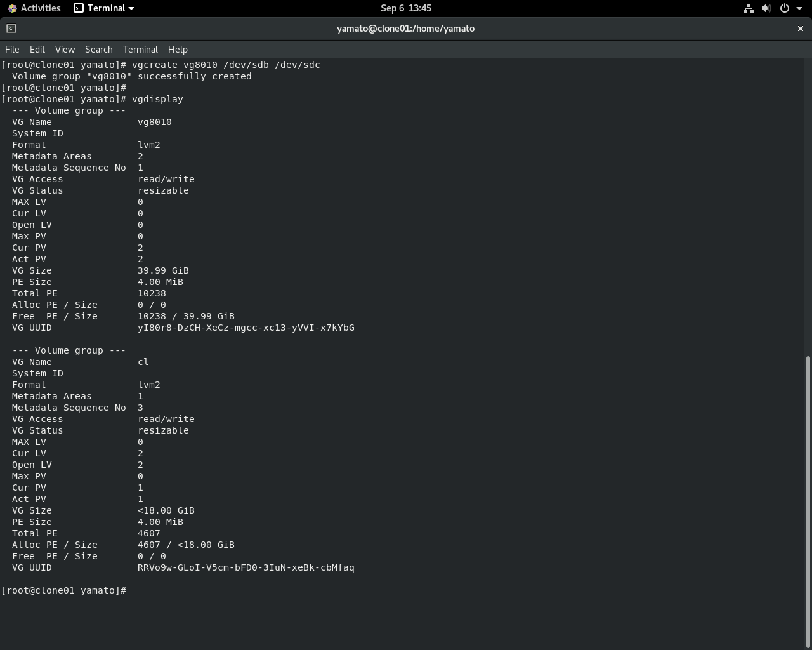Open the Search menu
Screen dimensions: 812x650
tap(99, 50)
